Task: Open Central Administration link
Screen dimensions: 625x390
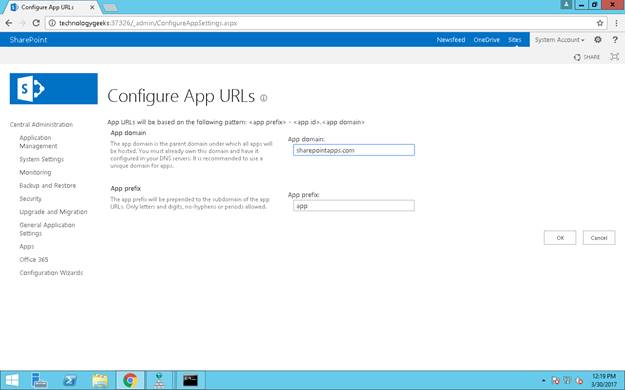Action: (41, 124)
